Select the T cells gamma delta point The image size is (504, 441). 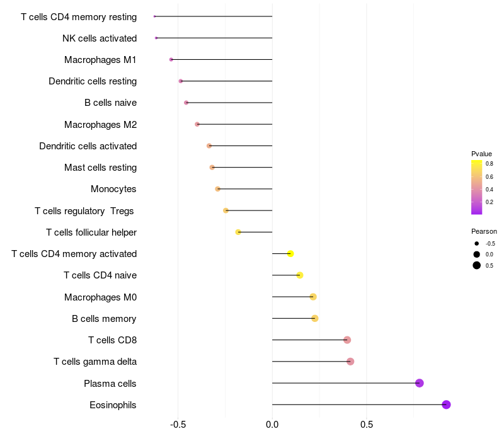[350, 362]
